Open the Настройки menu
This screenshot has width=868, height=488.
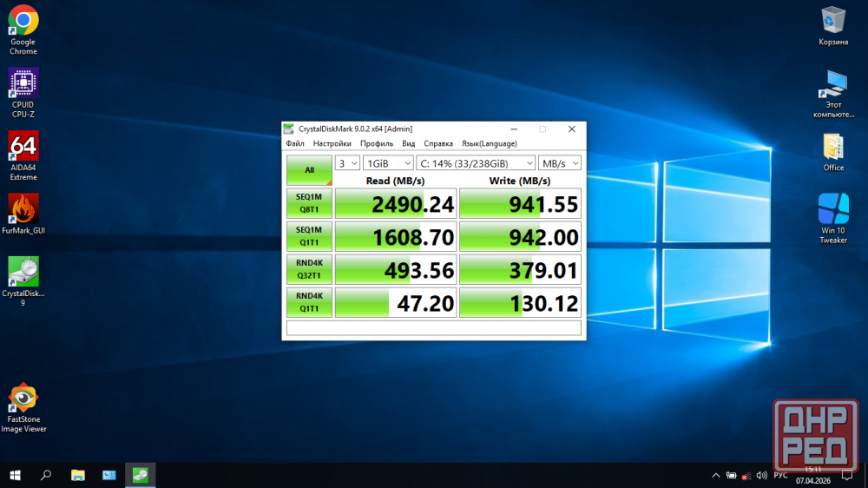332,143
